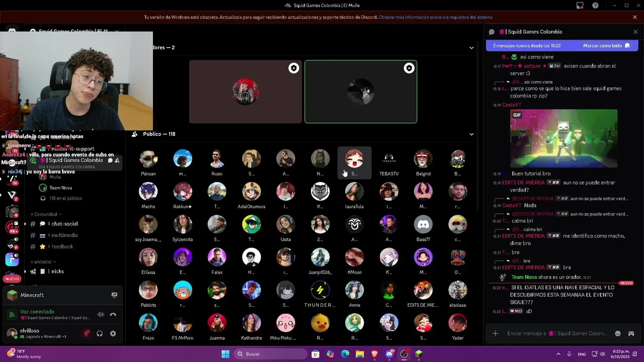644x362 pixels.
Task: Click the voice noise suppression waveform icon
Action: point(101,315)
